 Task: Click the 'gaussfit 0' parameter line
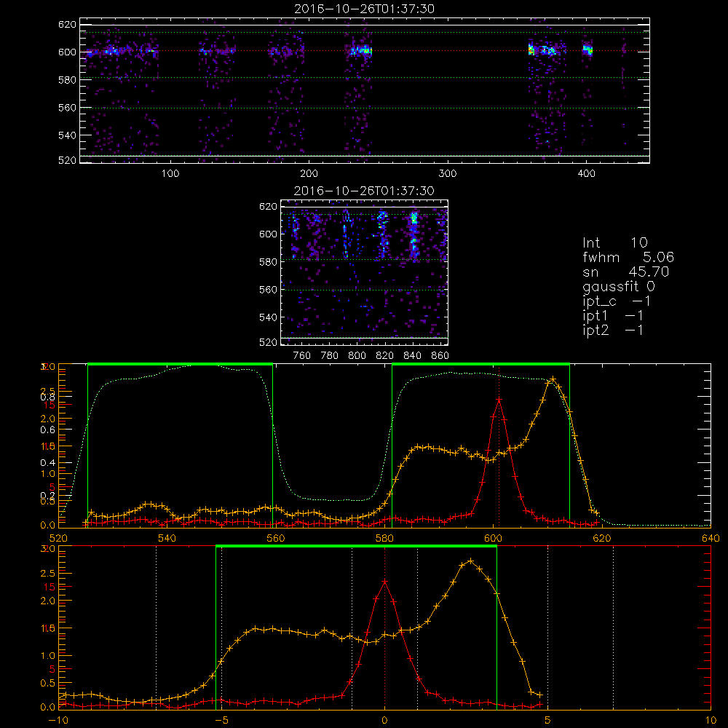click(619, 286)
